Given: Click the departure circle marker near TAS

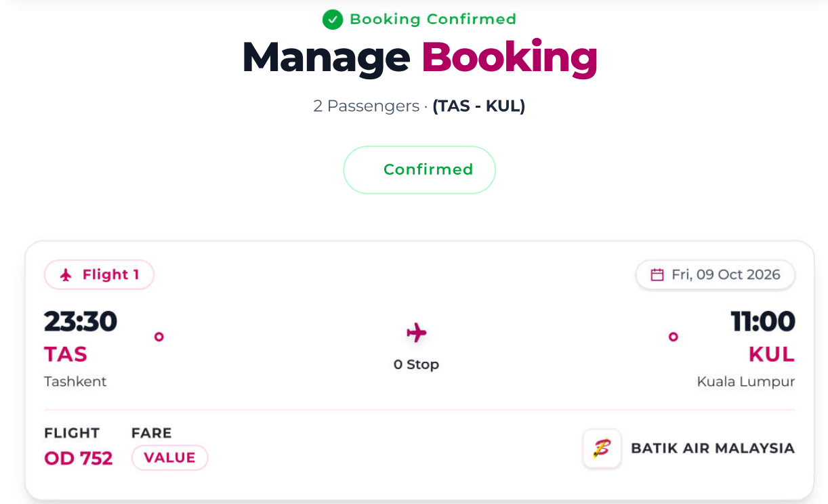Looking at the screenshot, I should pyautogui.click(x=159, y=337).
